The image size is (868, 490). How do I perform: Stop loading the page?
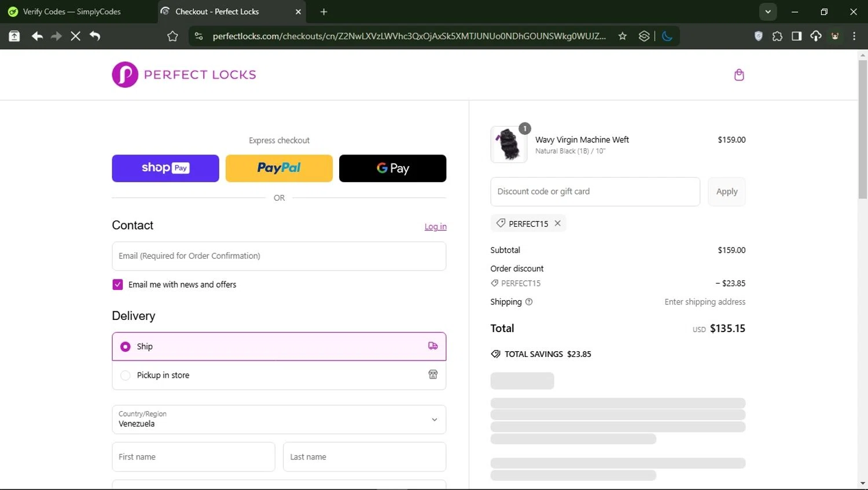coord(75,36)
